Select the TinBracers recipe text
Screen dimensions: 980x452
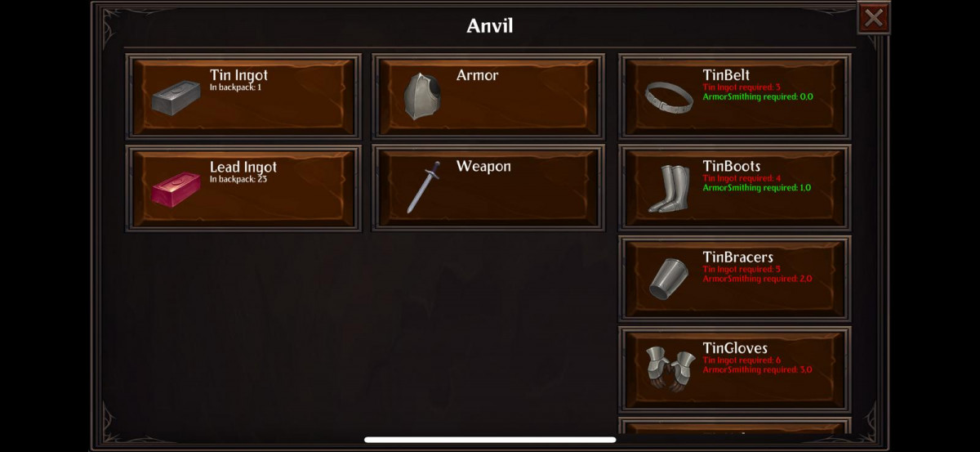point(737,257)
